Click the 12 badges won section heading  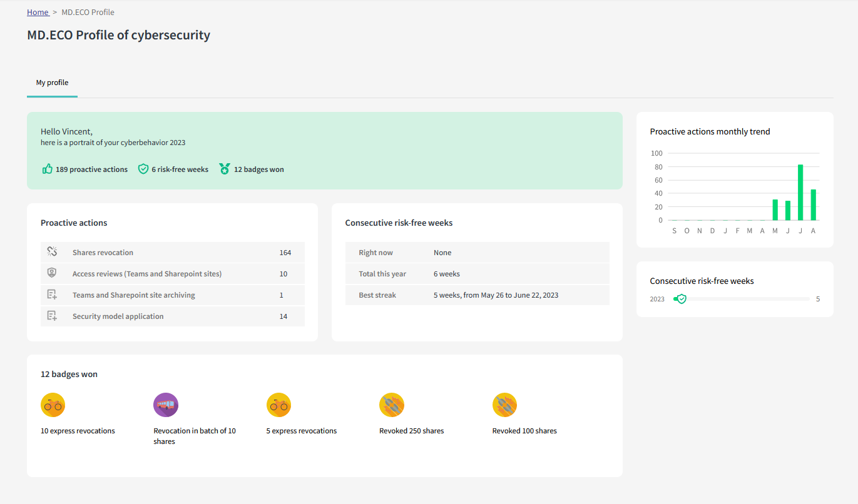point(69,374)
